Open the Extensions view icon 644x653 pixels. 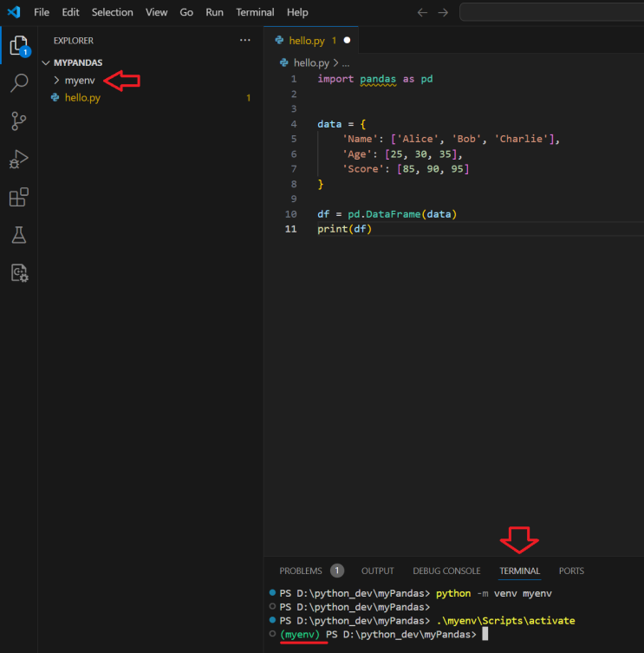pyautogui.click(x=19, y=197)
